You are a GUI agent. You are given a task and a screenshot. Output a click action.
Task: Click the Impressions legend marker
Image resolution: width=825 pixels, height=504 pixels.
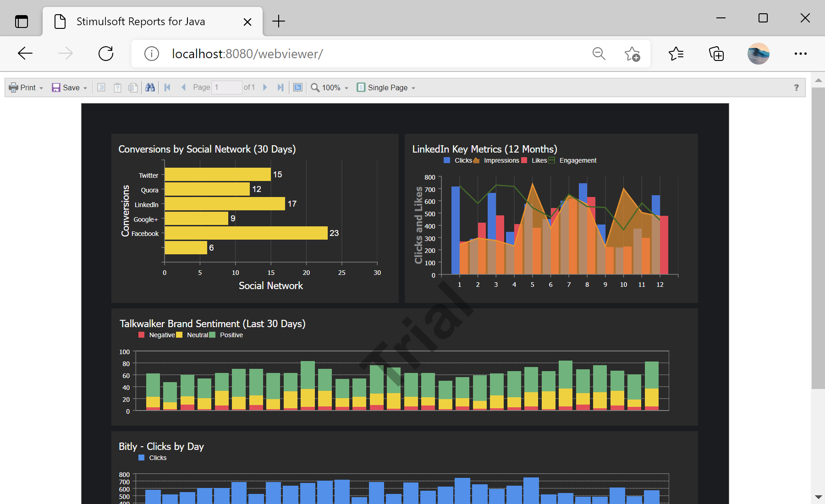tap(476, 160)
